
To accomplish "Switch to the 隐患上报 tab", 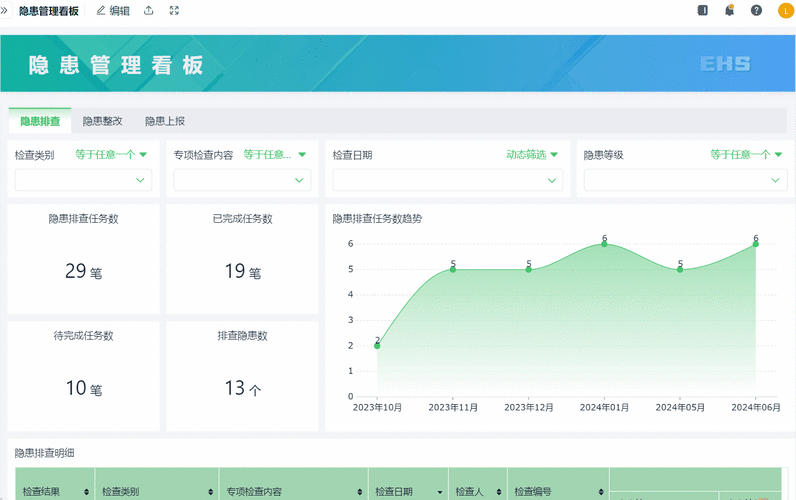I will click(x=165, y=121).
